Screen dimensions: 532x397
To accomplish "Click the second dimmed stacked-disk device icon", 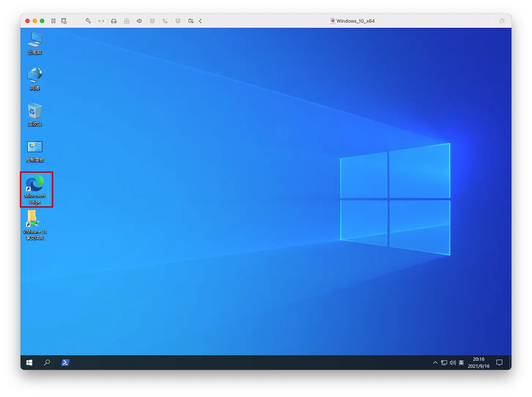I will (x=178, y=21).
